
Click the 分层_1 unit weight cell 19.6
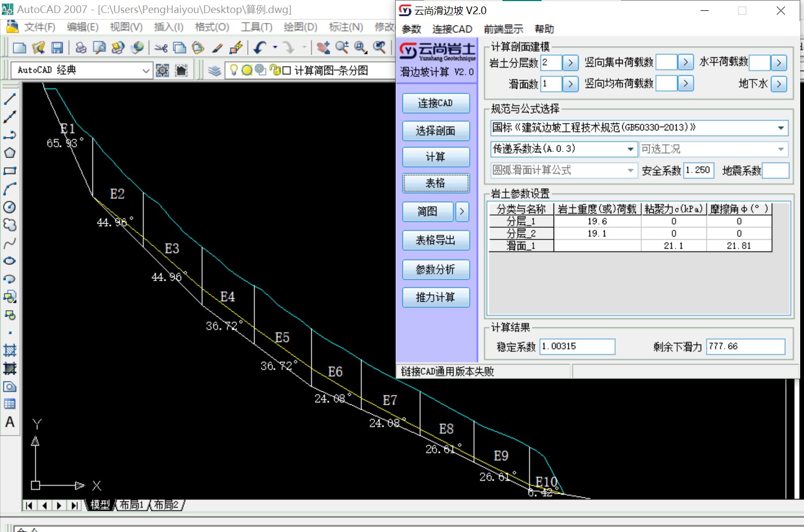(597, 221)
